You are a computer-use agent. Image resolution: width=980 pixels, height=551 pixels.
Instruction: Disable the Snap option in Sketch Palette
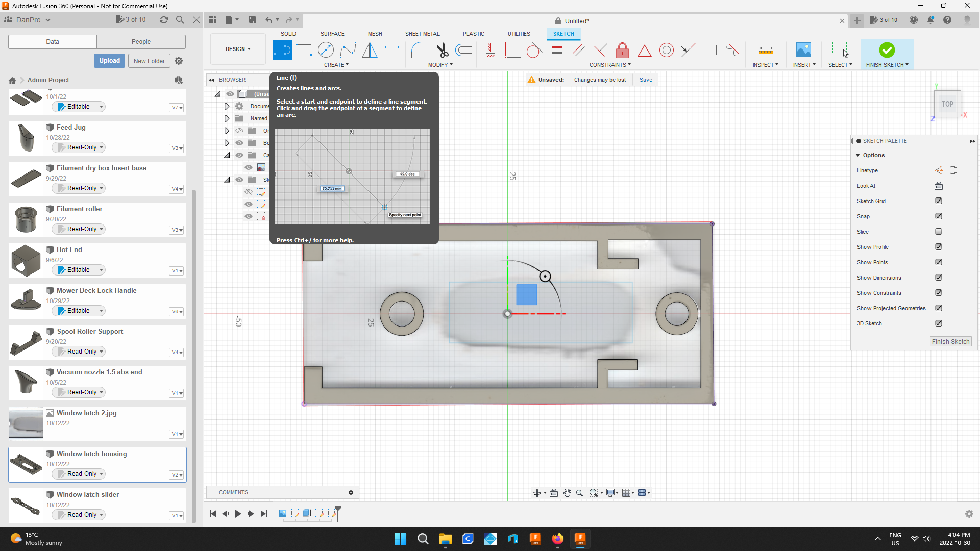[939, 216]
